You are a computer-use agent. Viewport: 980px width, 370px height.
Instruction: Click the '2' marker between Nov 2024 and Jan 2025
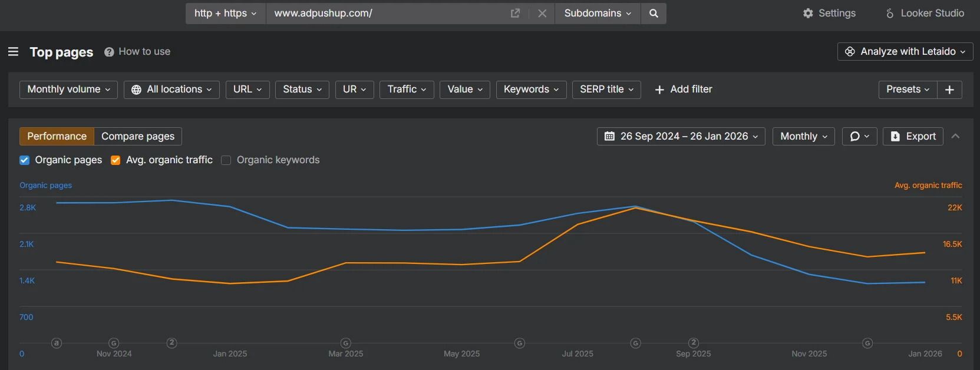pos(171,343)
